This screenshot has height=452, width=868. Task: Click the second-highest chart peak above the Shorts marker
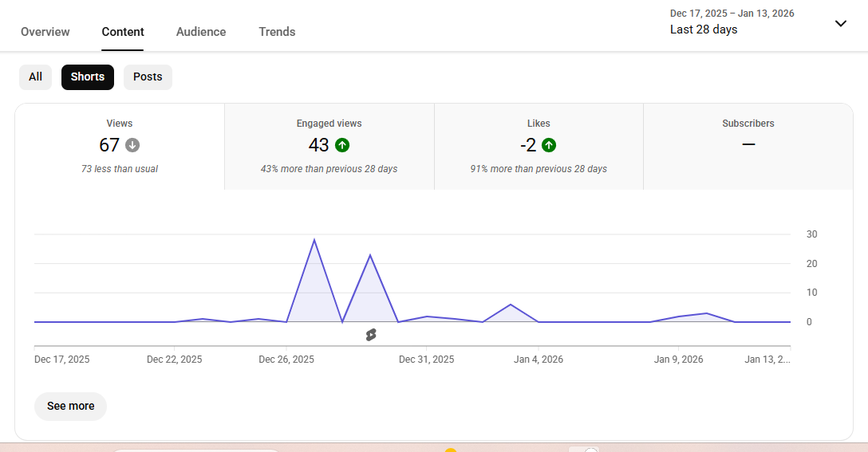[370, 255]
